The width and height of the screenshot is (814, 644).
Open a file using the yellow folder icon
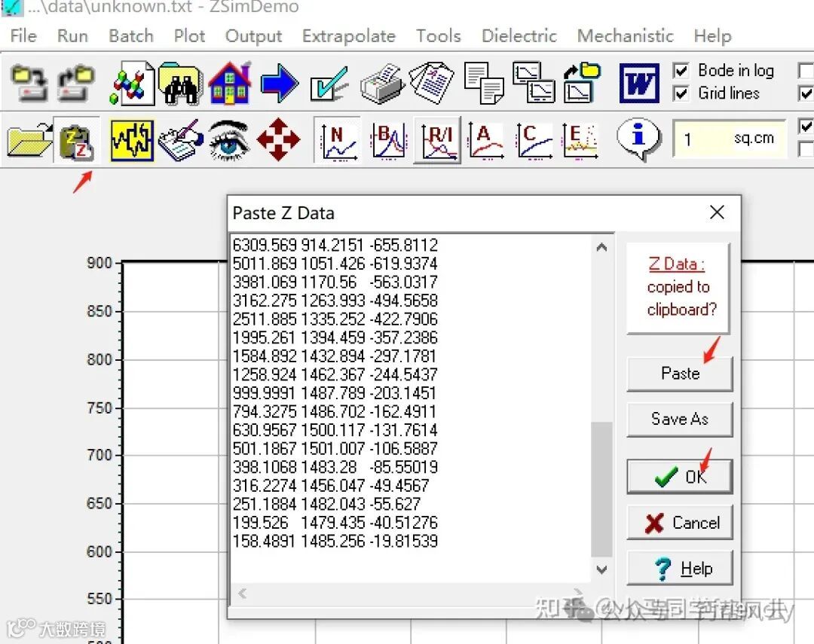pos(29,140)
